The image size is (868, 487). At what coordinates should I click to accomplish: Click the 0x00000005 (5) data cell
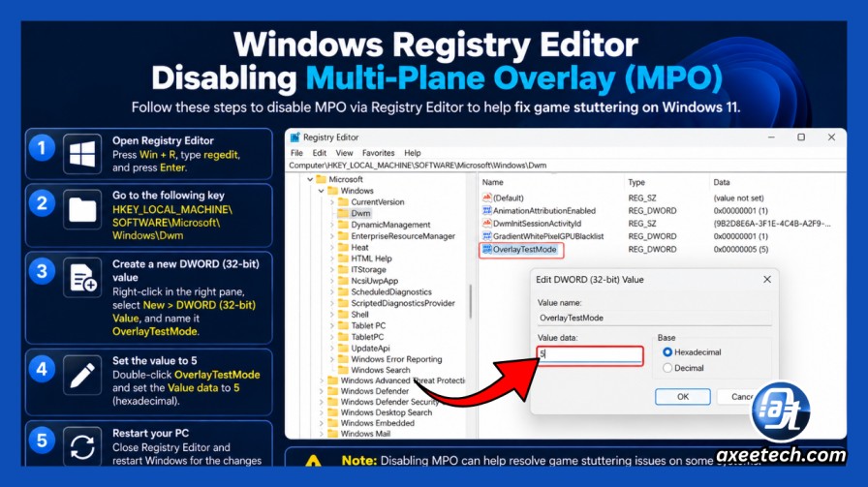[740, 249]
